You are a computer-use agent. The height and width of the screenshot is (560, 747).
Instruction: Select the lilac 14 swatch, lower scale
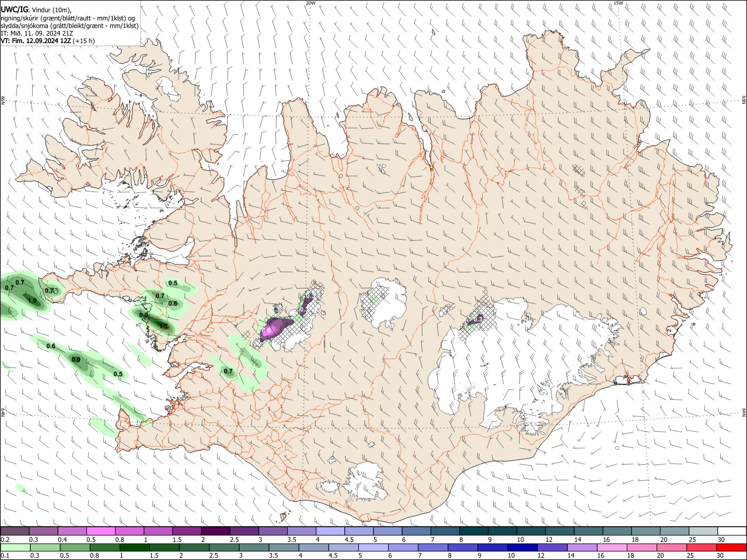point(581,547)
